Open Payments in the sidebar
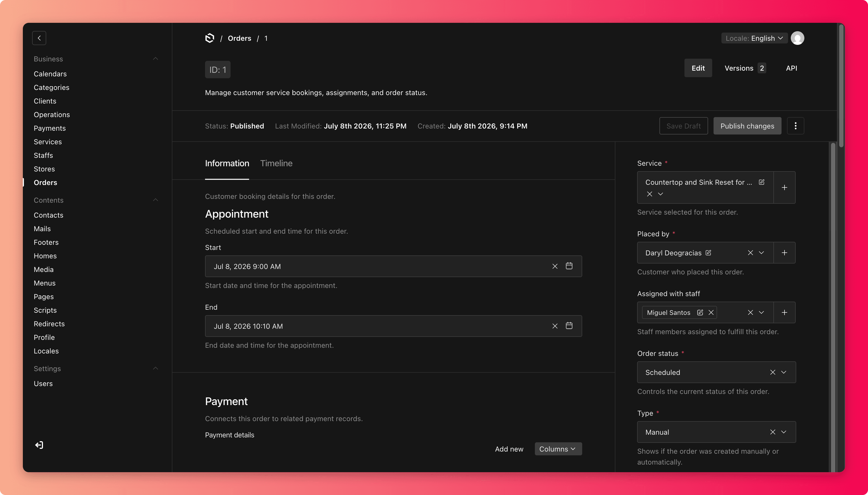 (50, 128)
